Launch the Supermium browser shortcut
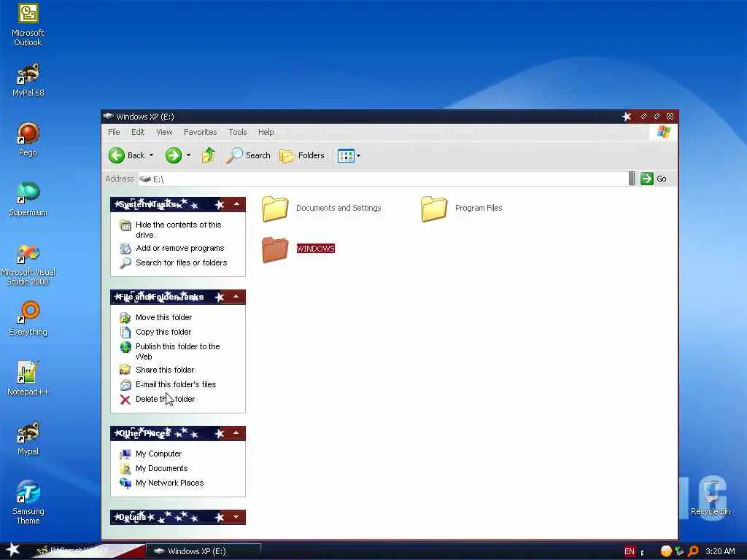 pos(28,199)
